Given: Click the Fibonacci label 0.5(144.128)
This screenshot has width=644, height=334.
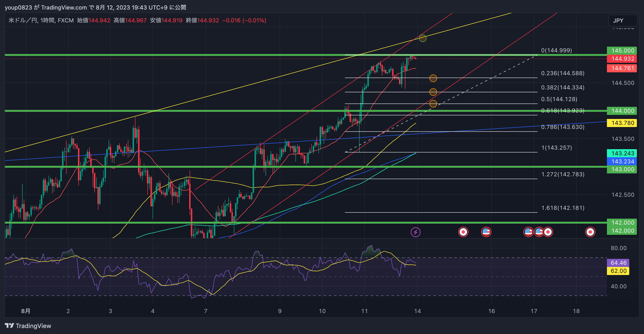Looking at the screenshot, I should coord(559,99).
